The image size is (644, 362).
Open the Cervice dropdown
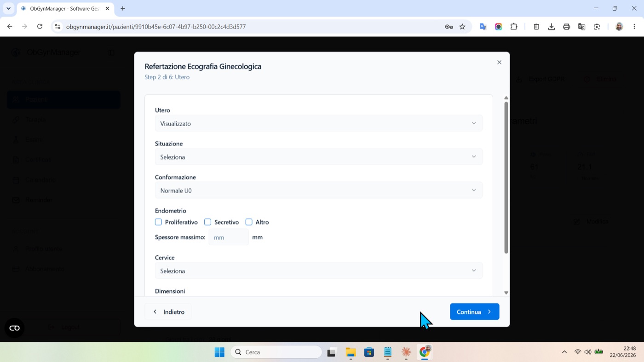[318, 271]
